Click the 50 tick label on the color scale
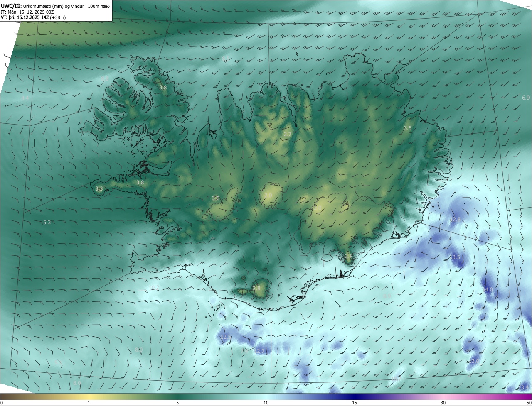This screenshot has height=406, width=532. (529, 403)
